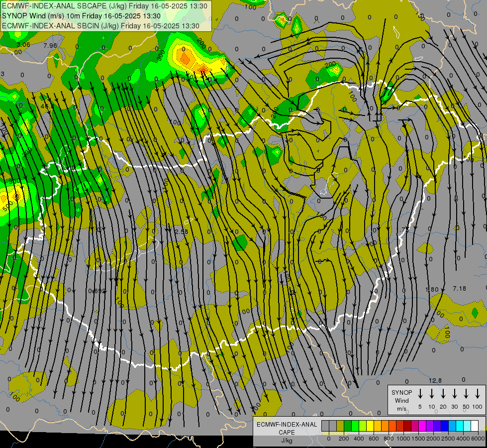
Task: Click the 6000 tick label in CAPE legend
Action: pos(478,439)
